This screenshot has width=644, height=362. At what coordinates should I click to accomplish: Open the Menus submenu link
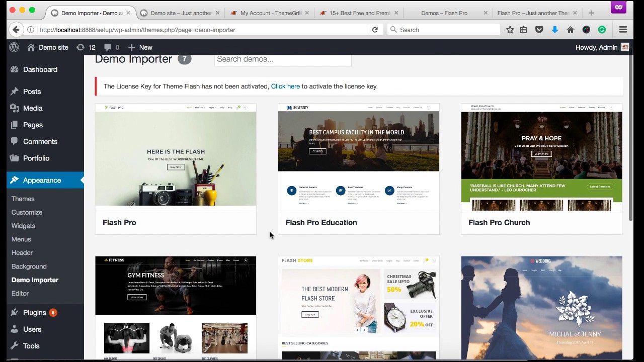coord(22,239)
